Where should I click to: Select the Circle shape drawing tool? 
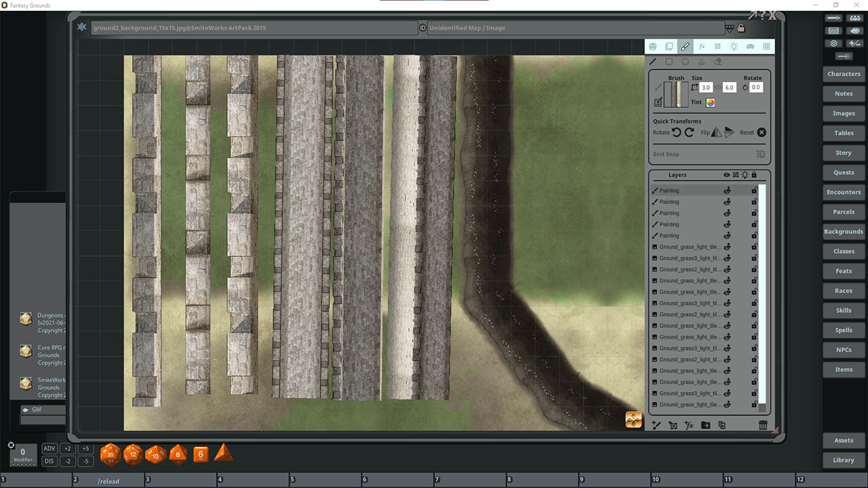pyautogui.click(x=685, y=61)
